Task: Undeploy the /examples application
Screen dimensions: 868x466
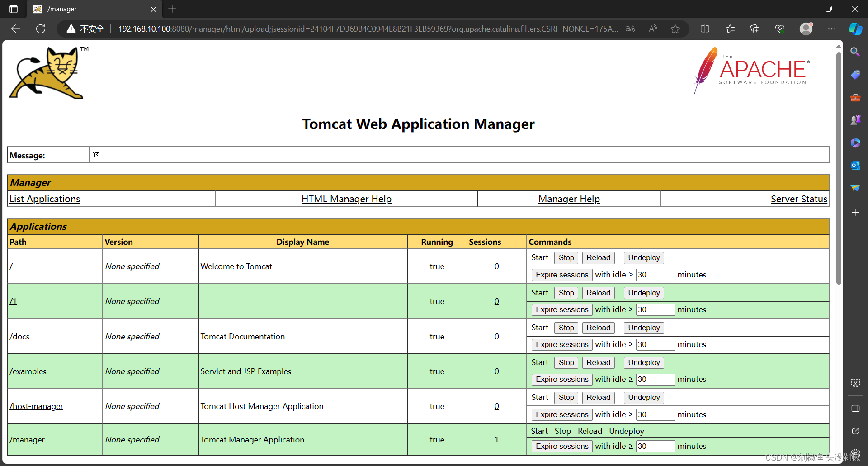Action: (644, 363)
